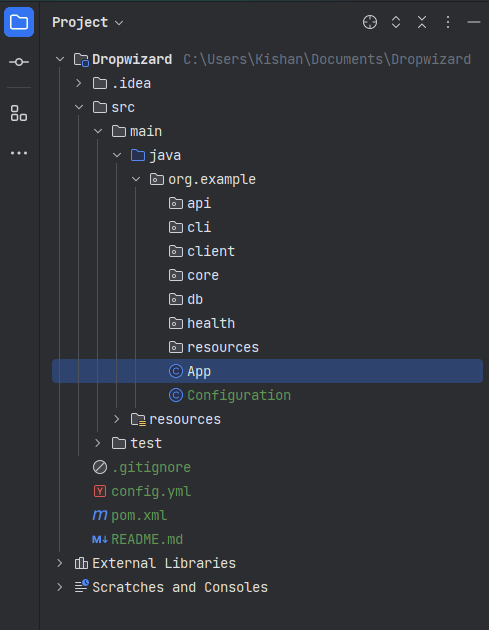Show more tool windows ellipsis
The image size is (489, 630).
19,153
